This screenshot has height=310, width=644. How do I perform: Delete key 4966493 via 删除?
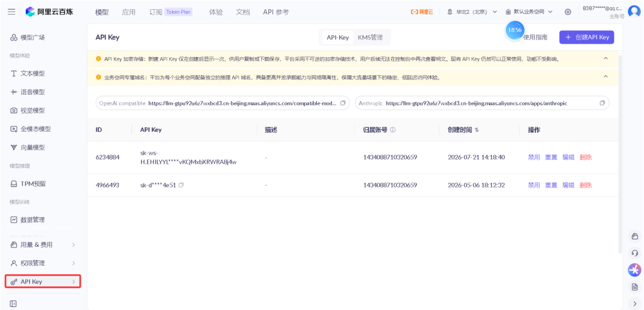pyautogui.click(x=585, y=185)
